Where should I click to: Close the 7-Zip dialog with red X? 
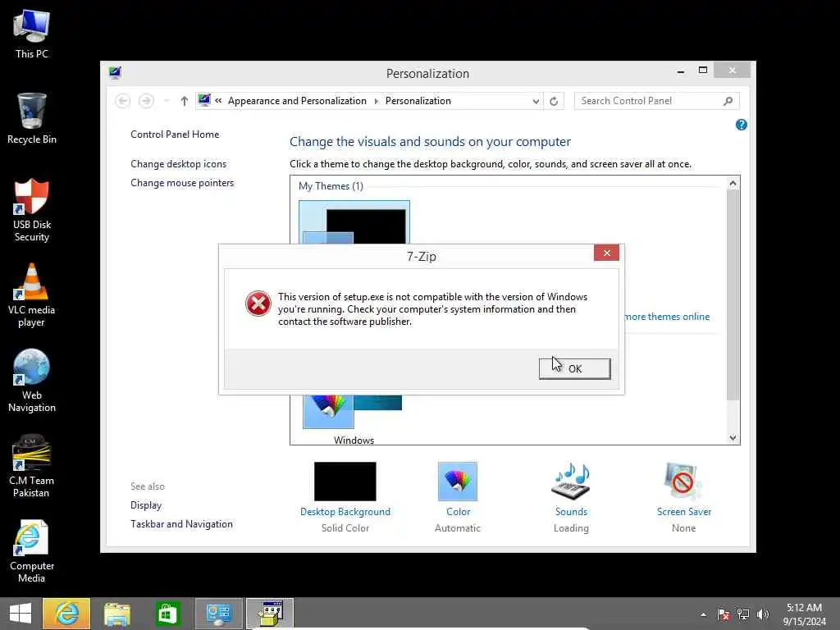[606, 253]
